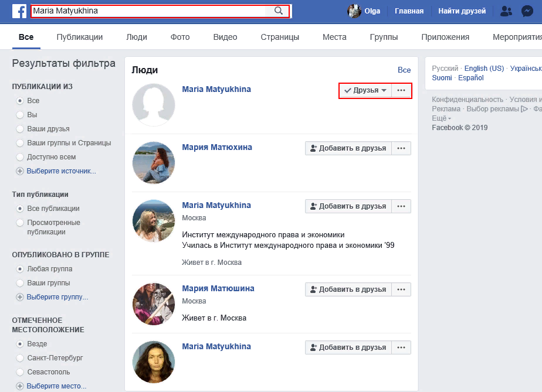Switch to the 'Видео' tab
Image resolution: width=542 pixels, height=392 pixels.
[225, 37]
